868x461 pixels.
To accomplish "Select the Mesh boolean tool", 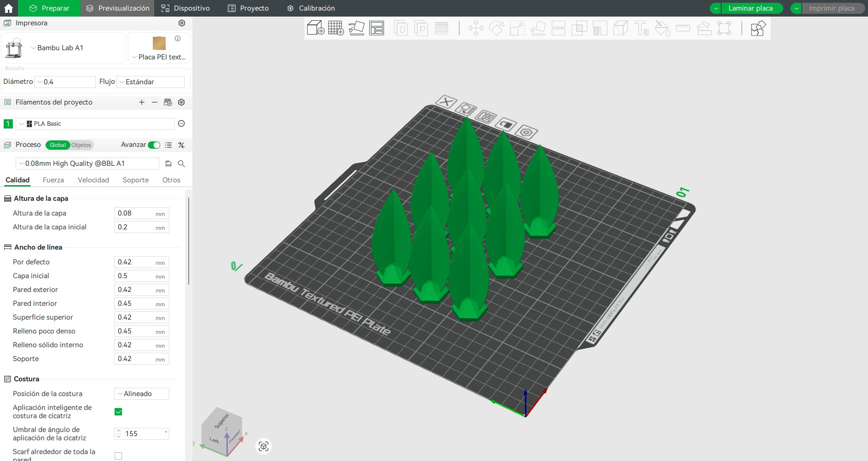I will tap(579, 29).
